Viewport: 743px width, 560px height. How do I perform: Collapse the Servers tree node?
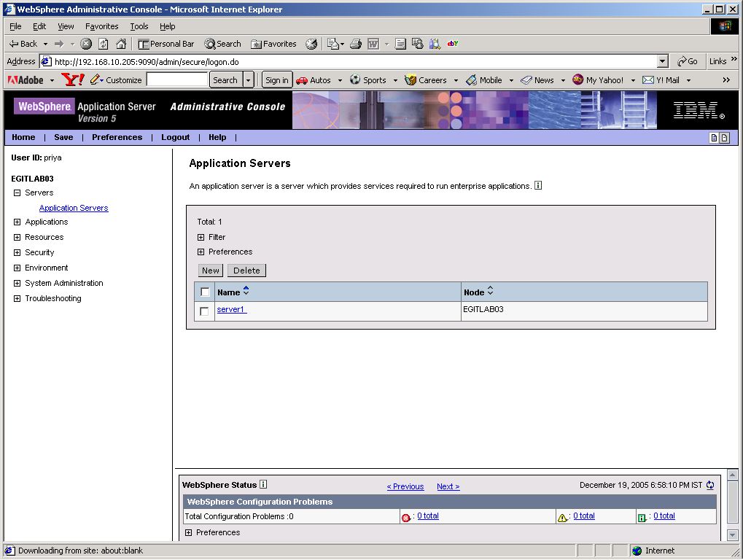click(17, 192)
